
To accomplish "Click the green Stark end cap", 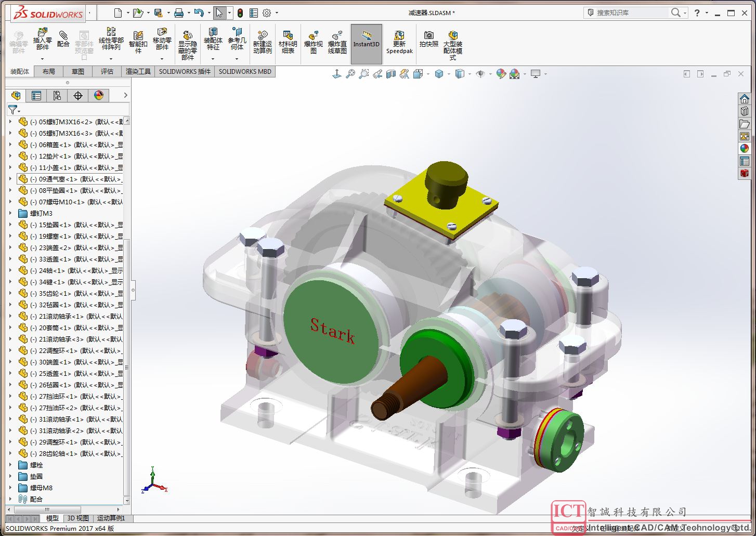I will 331,332.
